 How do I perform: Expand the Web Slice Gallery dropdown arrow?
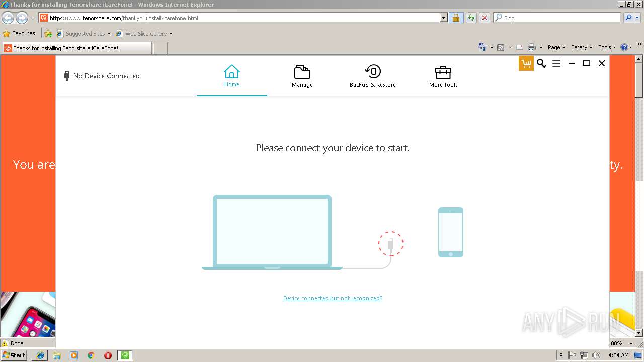[171, 34]
